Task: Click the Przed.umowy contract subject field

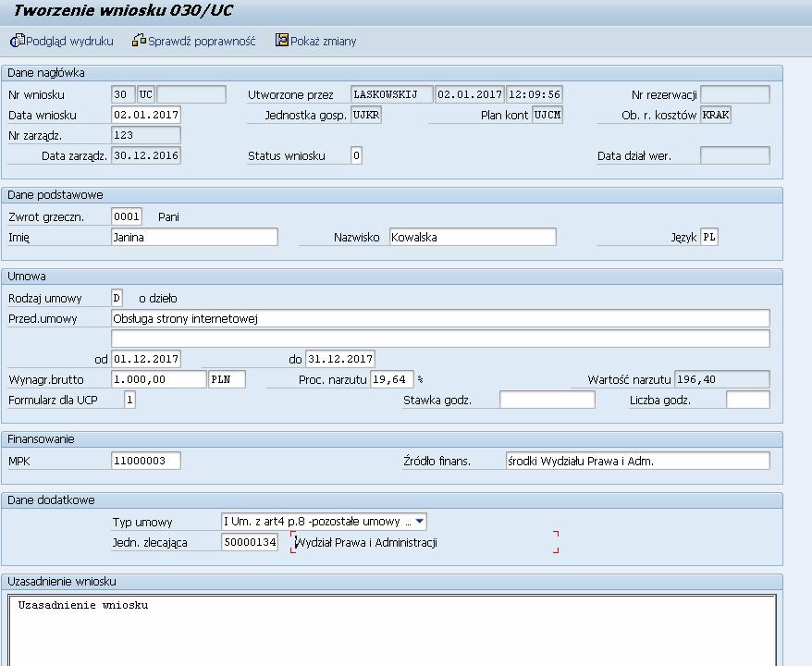Action: coord(441,318)
